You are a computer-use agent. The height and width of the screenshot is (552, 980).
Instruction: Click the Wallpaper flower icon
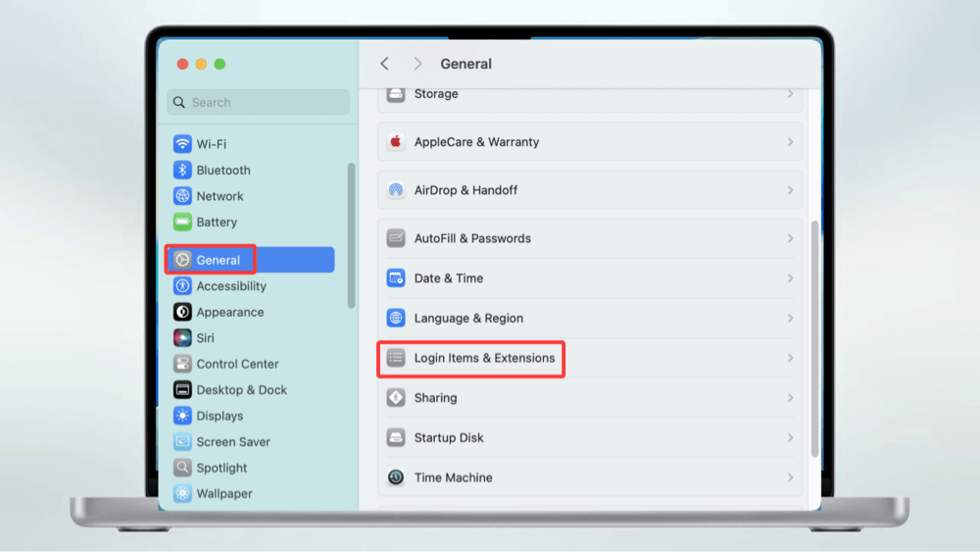click(182, 493)
